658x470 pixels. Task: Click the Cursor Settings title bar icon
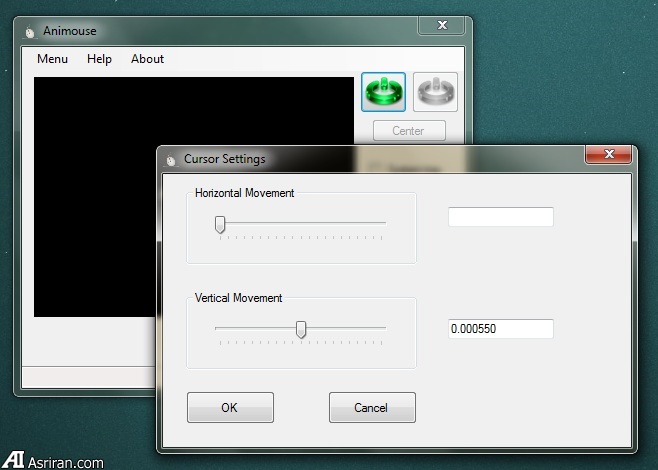[171, 159]
